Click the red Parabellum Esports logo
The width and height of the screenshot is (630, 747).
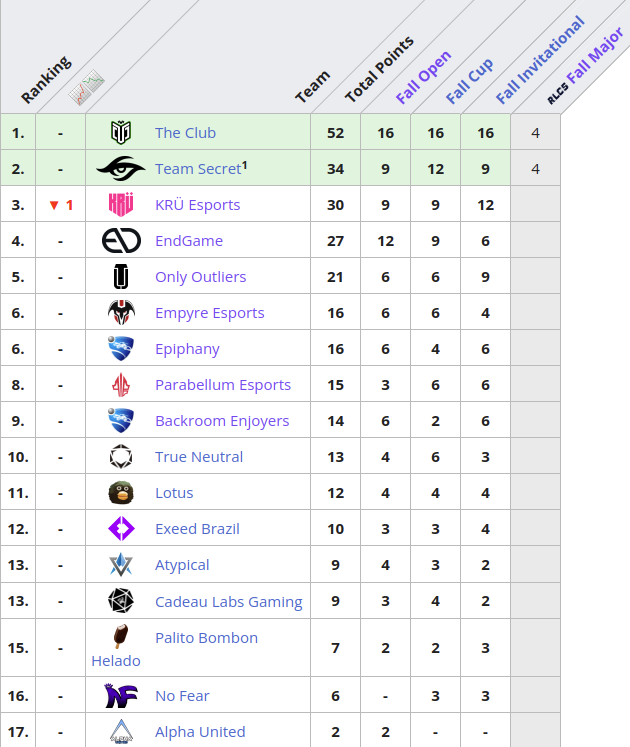pyautogui.click(x=121, y=384)
